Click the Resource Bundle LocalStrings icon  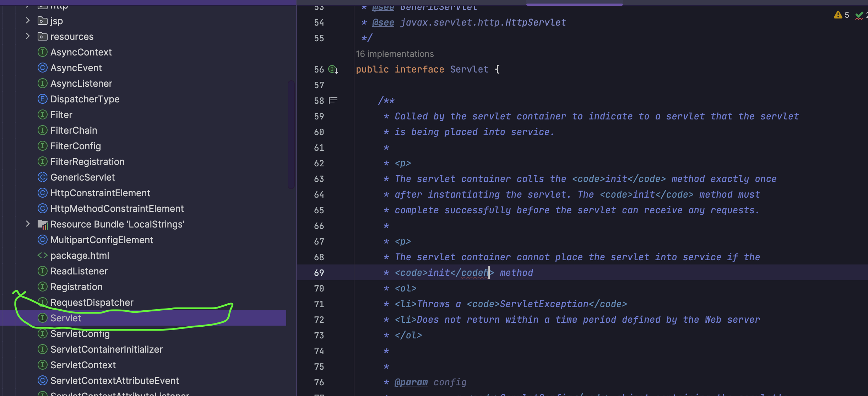(43, 224)
